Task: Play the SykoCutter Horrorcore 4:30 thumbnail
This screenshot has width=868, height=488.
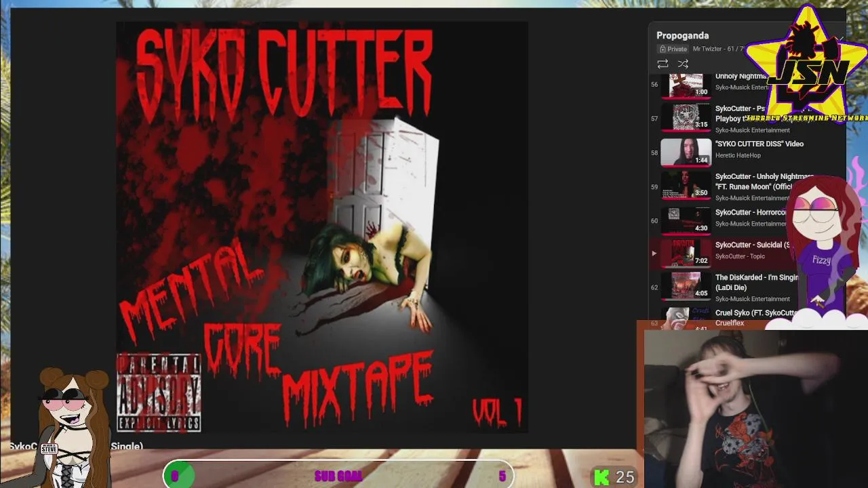Action: tap(686, 220)
